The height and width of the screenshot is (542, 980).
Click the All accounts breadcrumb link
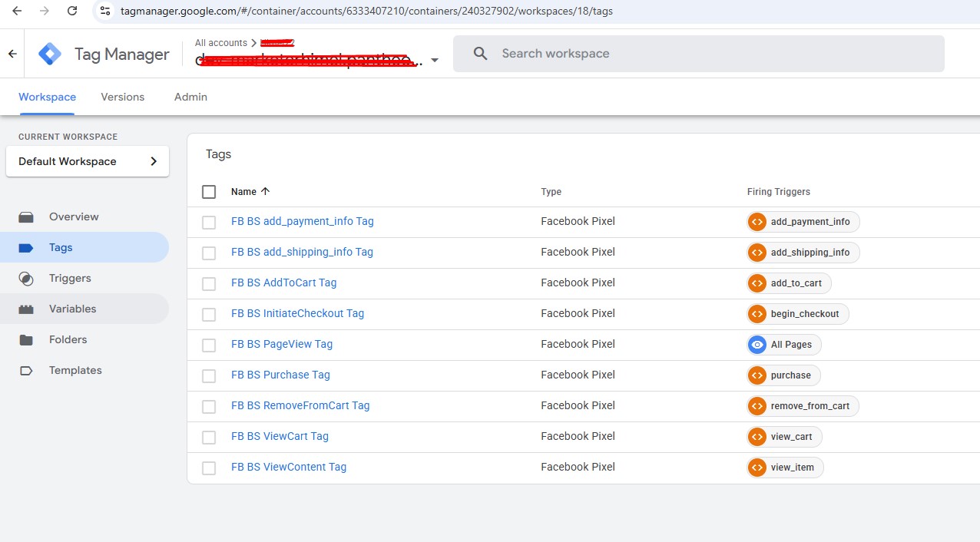[221, 43]
